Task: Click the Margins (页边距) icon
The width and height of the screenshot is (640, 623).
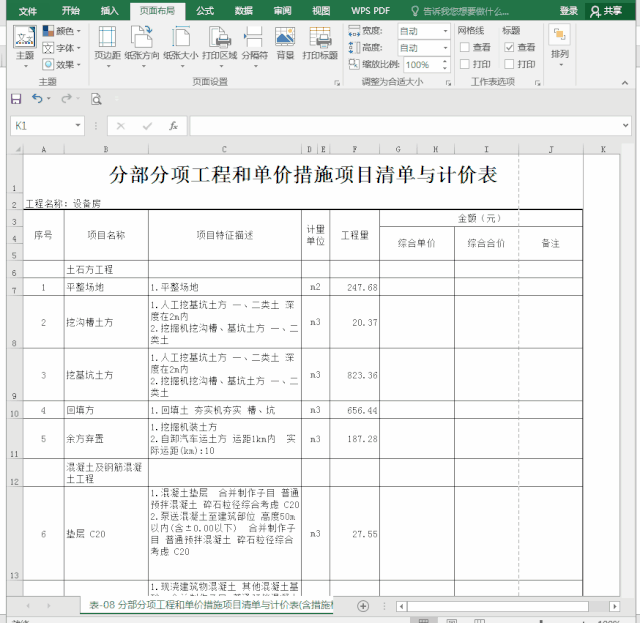Action: [108, 37]
